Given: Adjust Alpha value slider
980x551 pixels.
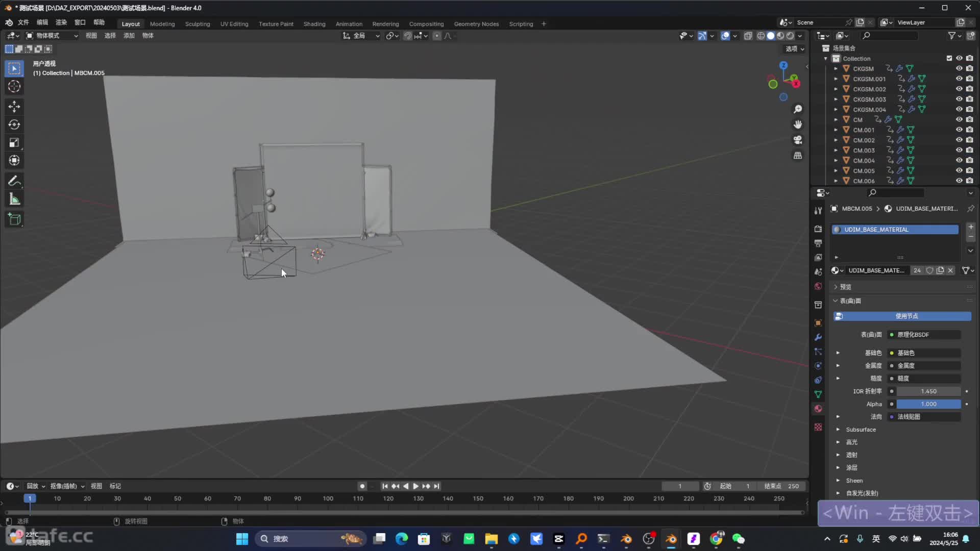Looking at the screenshot, I should coord(928,404).
